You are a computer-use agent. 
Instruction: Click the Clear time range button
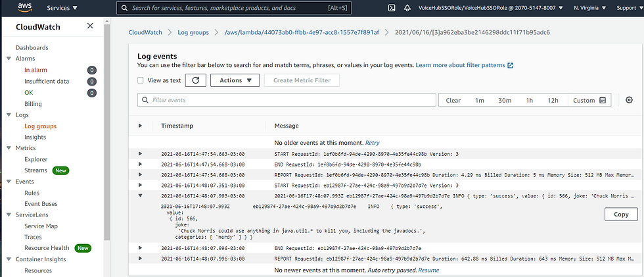tap(453, 100)
